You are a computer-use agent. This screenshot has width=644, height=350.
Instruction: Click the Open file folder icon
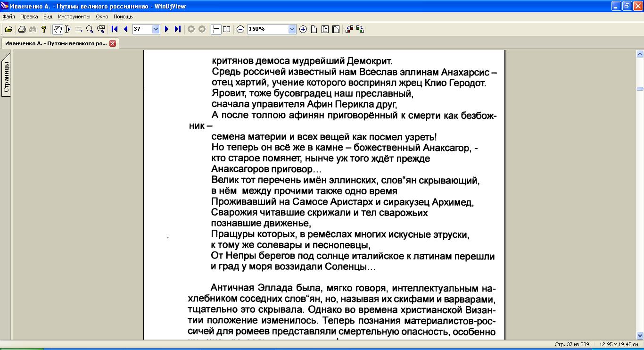pyautogui.click(x=8, y=29)
